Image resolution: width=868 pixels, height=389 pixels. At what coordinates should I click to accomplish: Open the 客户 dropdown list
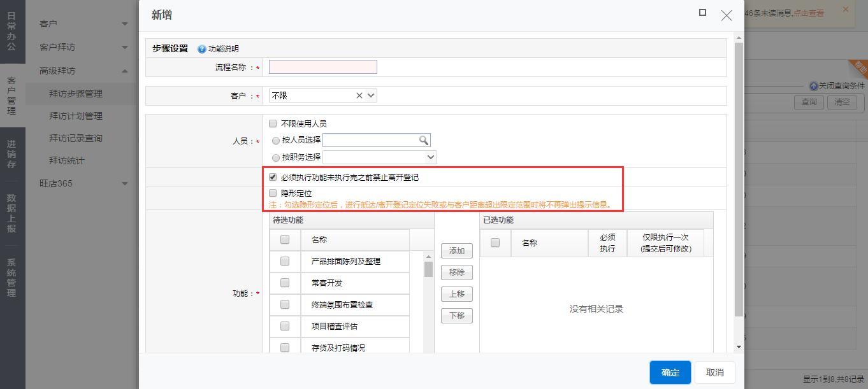(x=372, y=95)
